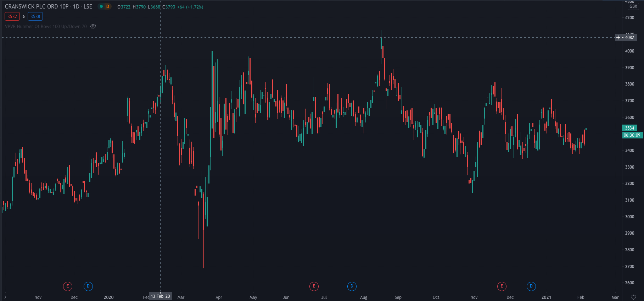Select the earnings marker near December 2020

coord(502,286)
